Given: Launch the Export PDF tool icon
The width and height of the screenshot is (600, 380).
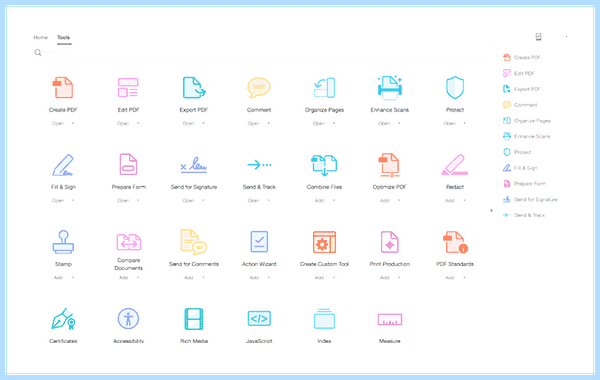Looking at the screenshot, I should (x=194, y=88).
